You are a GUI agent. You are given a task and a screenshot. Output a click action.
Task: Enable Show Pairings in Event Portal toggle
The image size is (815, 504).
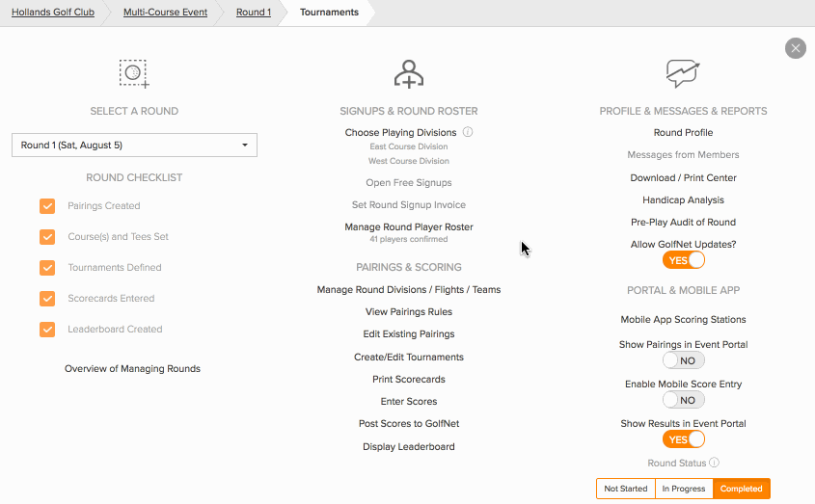click(x=684, y=360)
